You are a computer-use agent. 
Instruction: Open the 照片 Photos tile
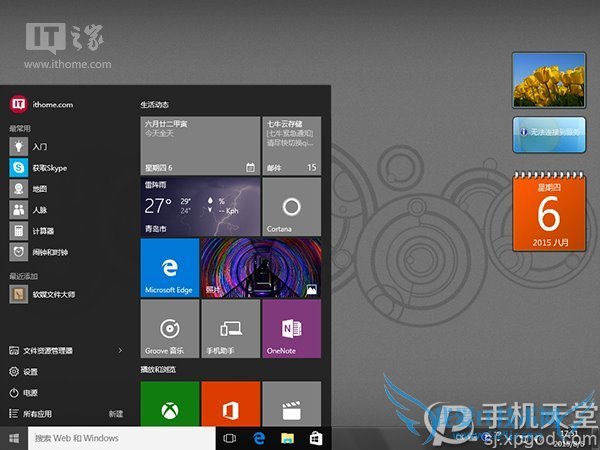[x=261, y=267]
